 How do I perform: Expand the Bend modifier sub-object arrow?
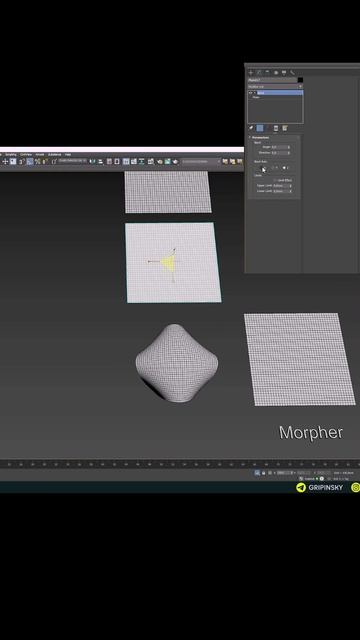(255, 93)
